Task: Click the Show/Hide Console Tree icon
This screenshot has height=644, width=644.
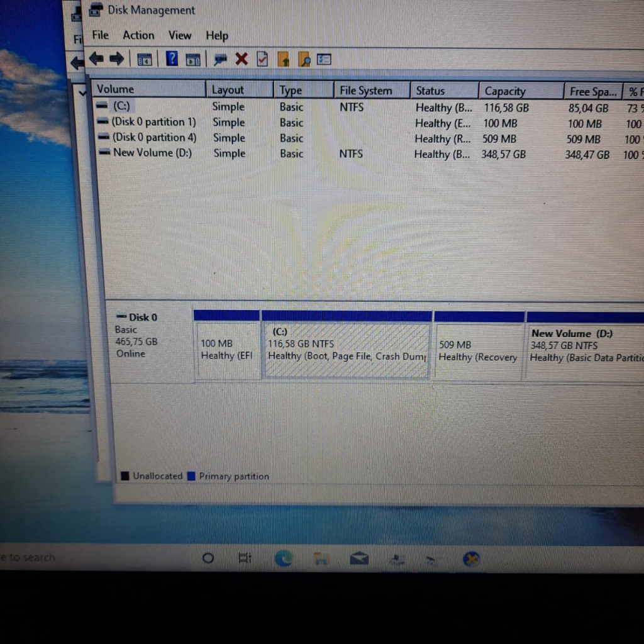Action: pos(144,60)
